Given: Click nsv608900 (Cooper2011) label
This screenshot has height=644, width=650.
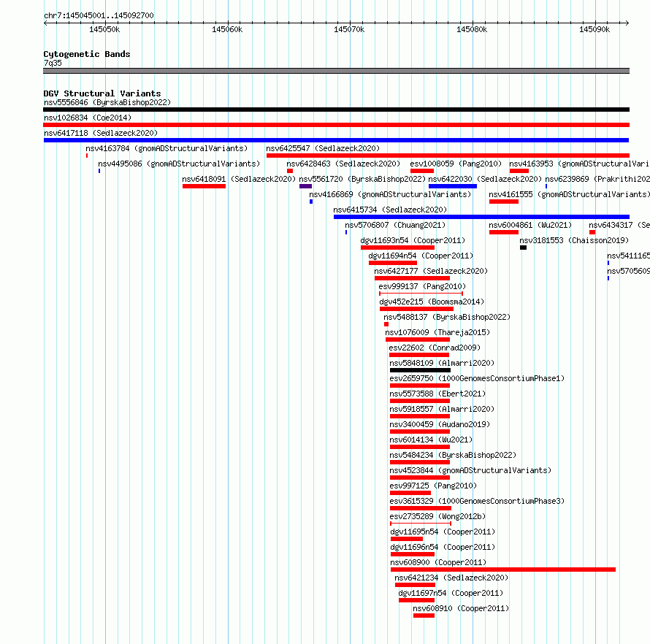Looking at the screenshot, I should 438,562.
